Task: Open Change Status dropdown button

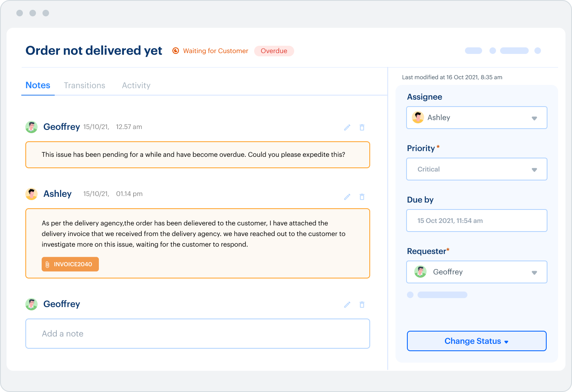Action: [x=477, y=341]
